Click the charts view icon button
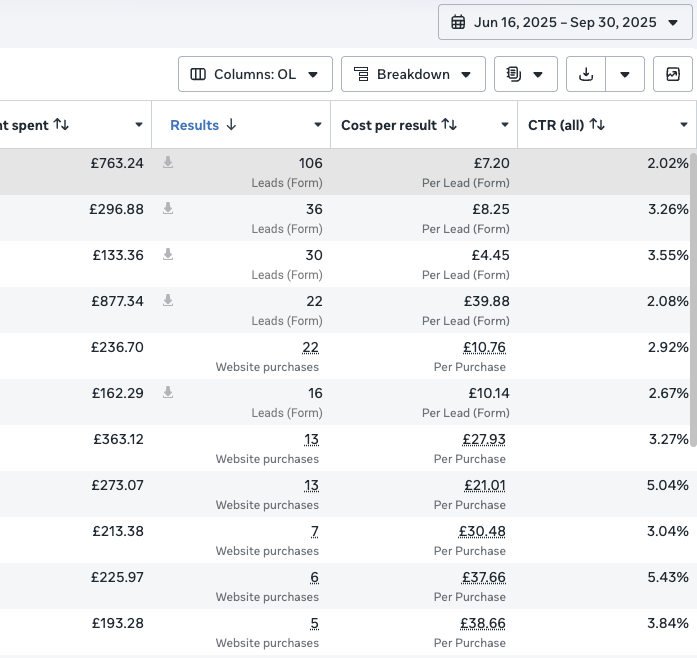 (x=673, y=74)
